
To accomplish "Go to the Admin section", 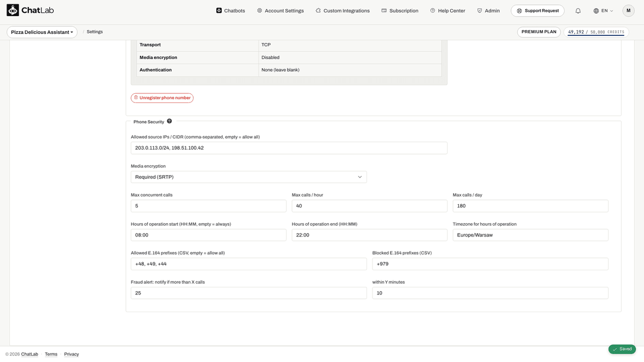I will [488, 11].
